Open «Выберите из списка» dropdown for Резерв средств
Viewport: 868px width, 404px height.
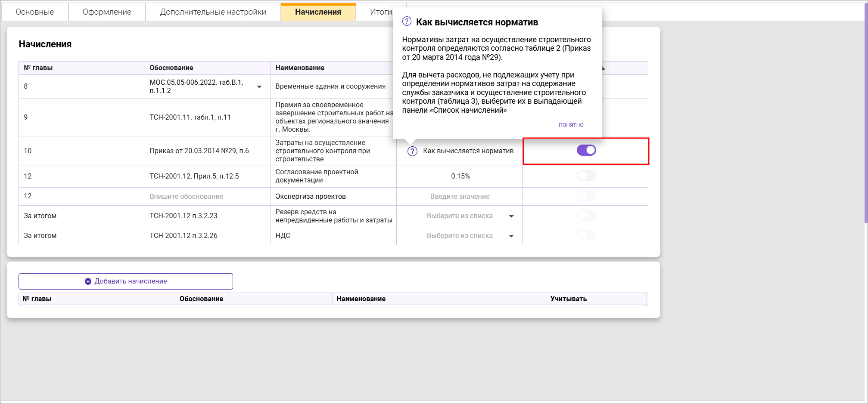[512, 216]
